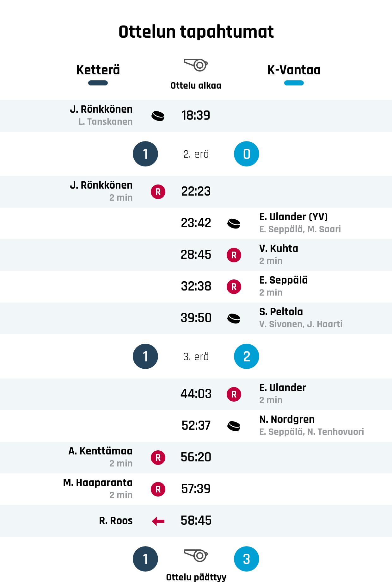Click player name A. Kenttämaa

[x=101, y=451]
